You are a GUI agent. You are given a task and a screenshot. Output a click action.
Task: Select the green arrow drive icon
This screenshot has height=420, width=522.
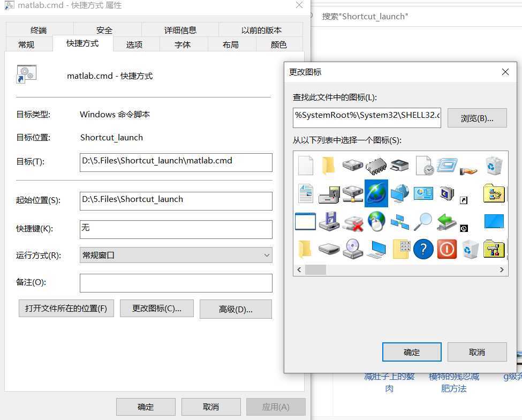click(x=447, y=221)
